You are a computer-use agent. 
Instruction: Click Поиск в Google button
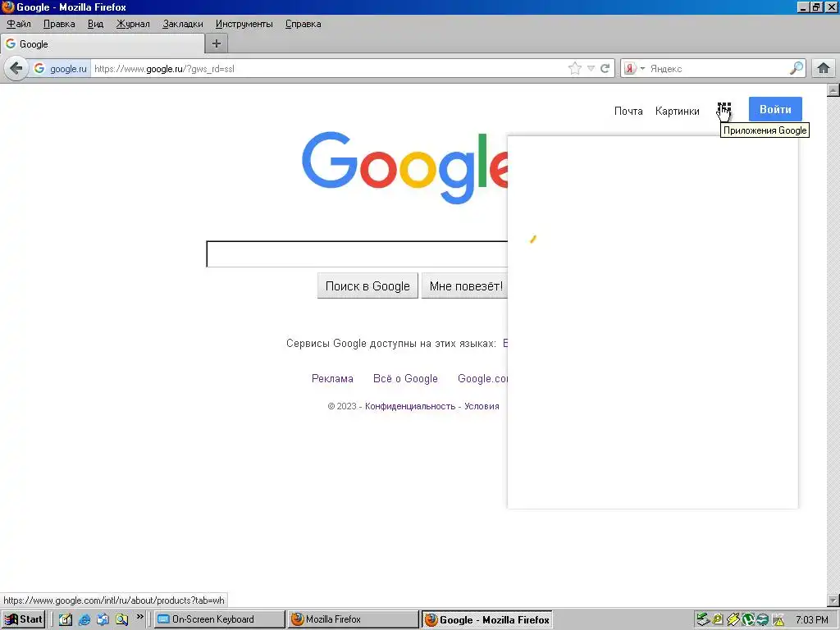pyautogui.click(x=367, y=286)
